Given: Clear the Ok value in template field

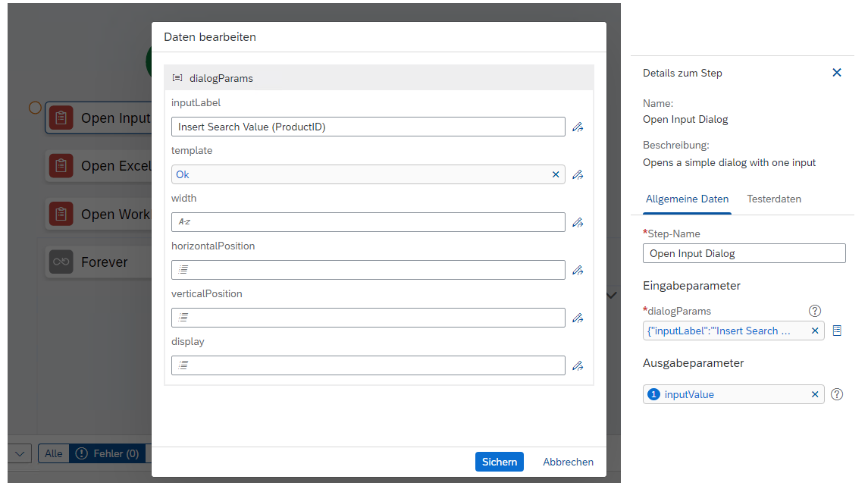Looking at the screenshot, I should click(x=556, y=174).
